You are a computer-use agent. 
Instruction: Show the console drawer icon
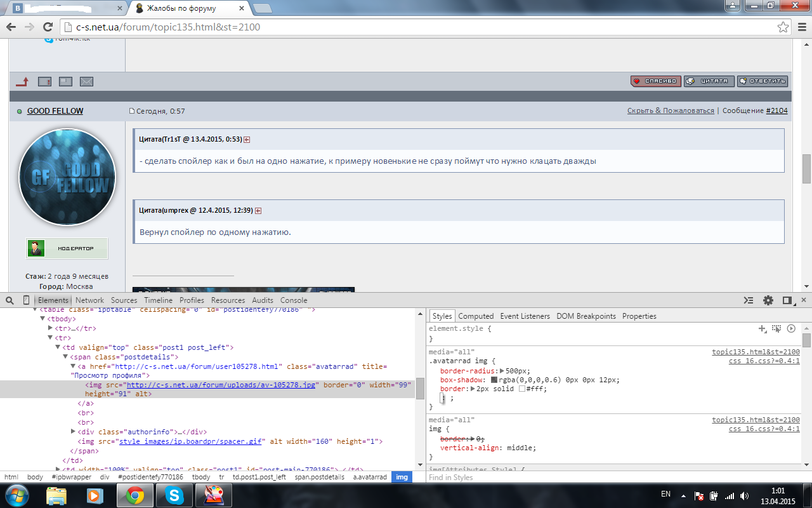tap(749, 300)
